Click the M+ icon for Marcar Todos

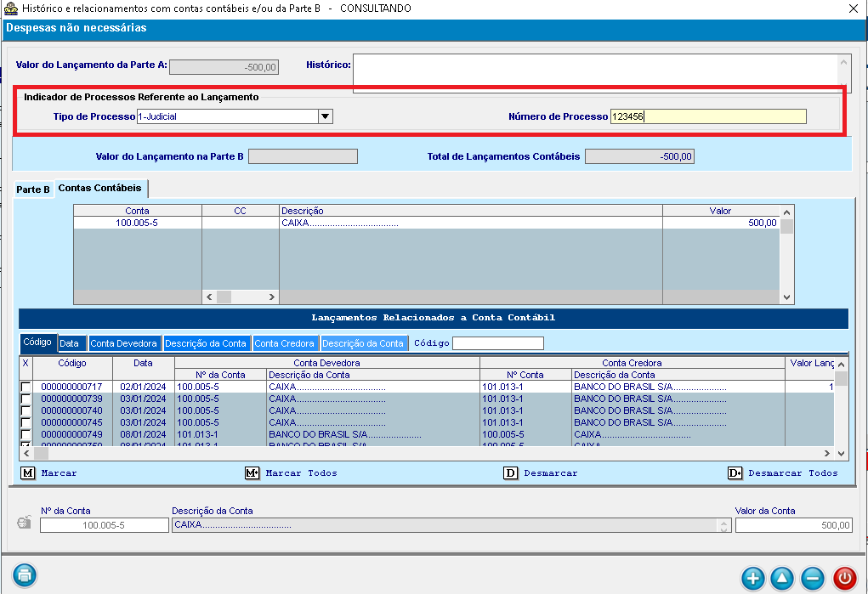coord(252,472)
